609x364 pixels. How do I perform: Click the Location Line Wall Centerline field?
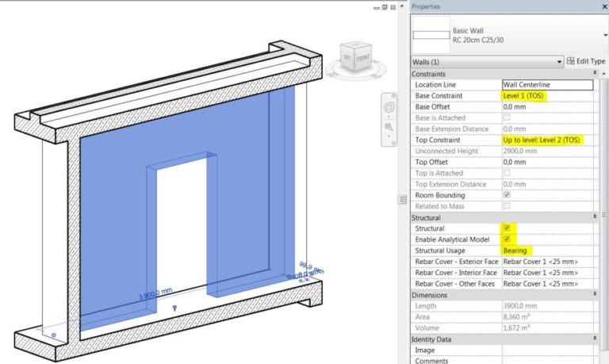point(547,84)
